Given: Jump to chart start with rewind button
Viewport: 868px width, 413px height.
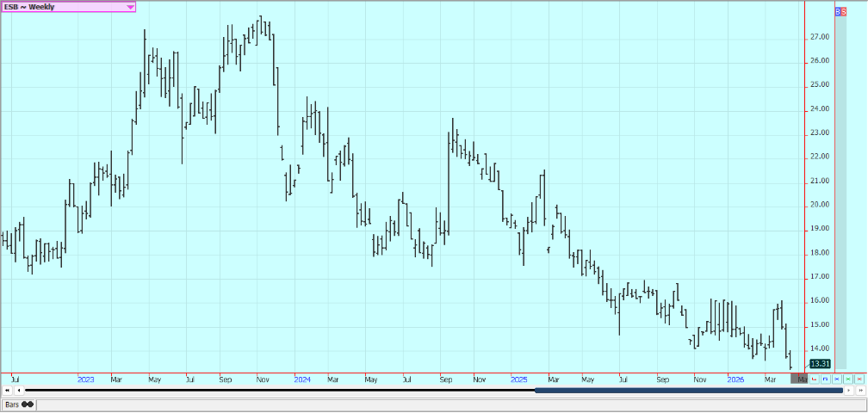Looking at the screenshot, I should [8, 391].
